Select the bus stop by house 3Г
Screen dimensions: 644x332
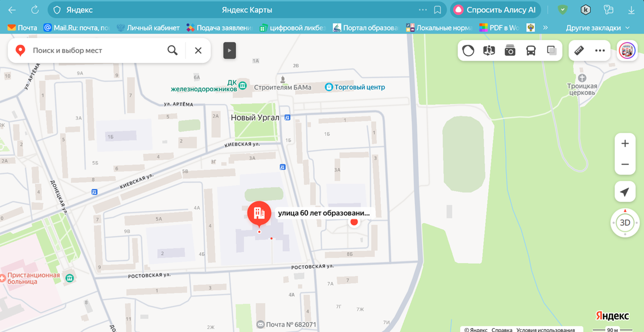282,167
